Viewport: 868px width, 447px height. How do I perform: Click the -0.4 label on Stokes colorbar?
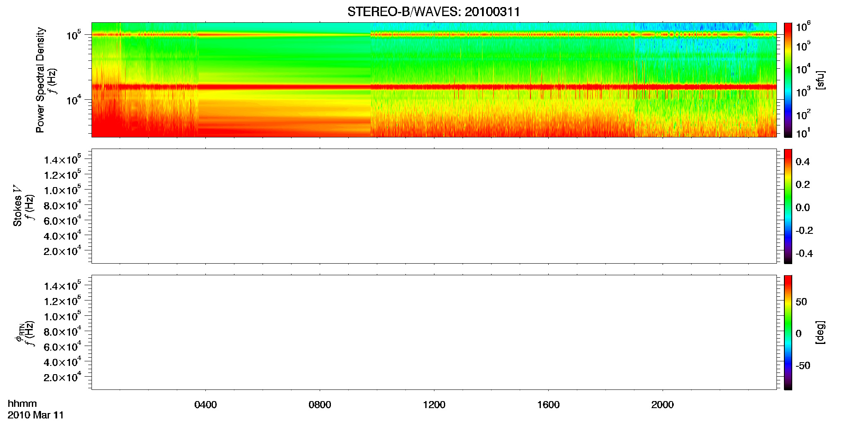(x=804, y=254)
